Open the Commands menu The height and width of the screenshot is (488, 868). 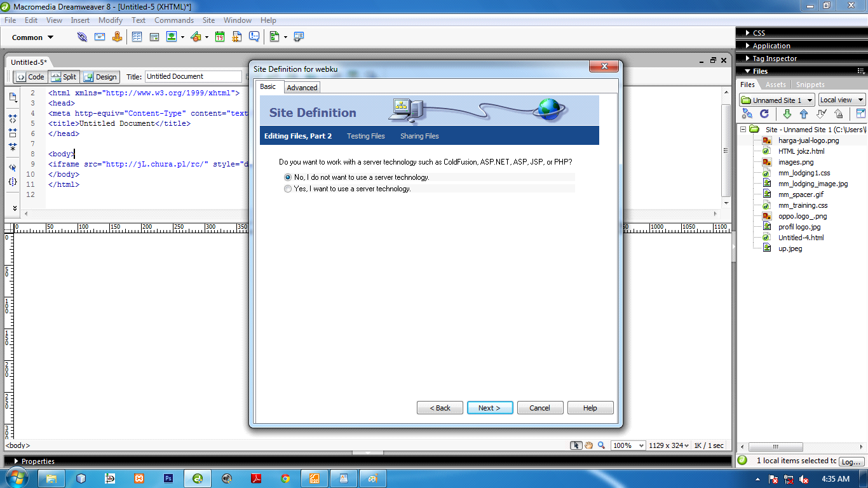(x=174, y=20)
